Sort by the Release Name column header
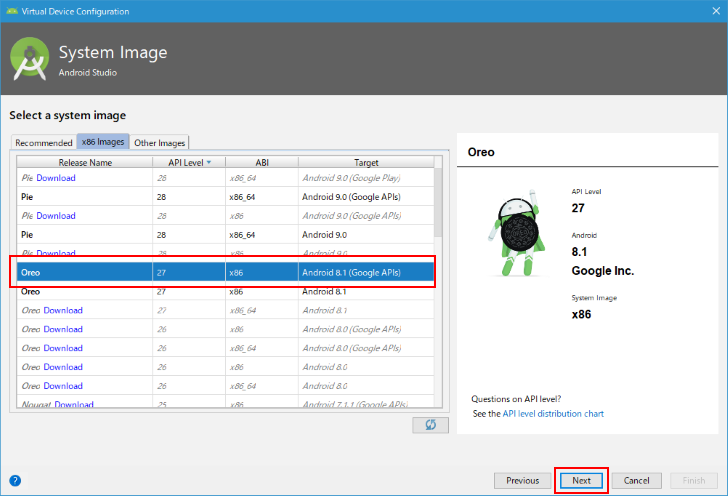 point(85,162)
